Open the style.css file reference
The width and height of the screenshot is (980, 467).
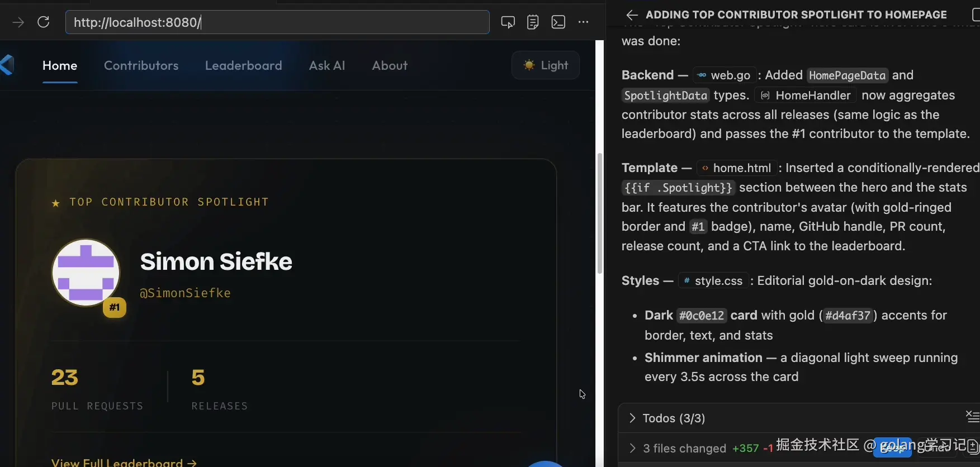(x=713, y=281)
